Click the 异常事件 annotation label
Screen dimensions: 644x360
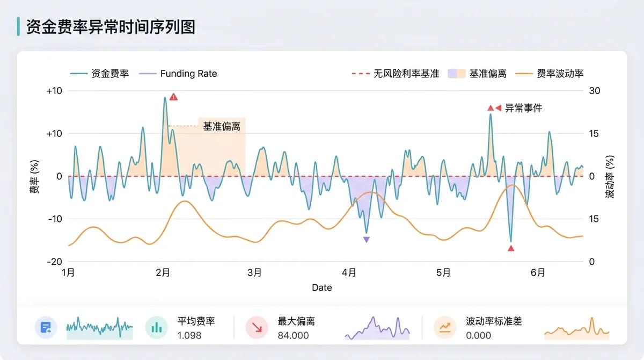(524, 108)
